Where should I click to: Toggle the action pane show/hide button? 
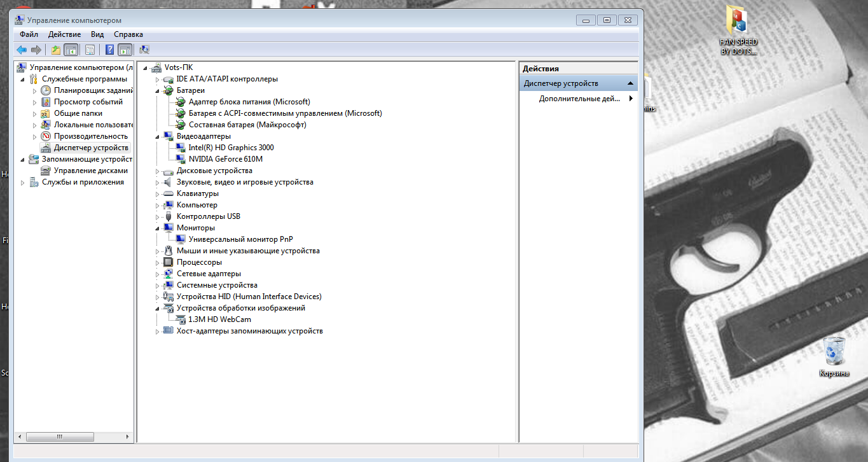point(125,50)
